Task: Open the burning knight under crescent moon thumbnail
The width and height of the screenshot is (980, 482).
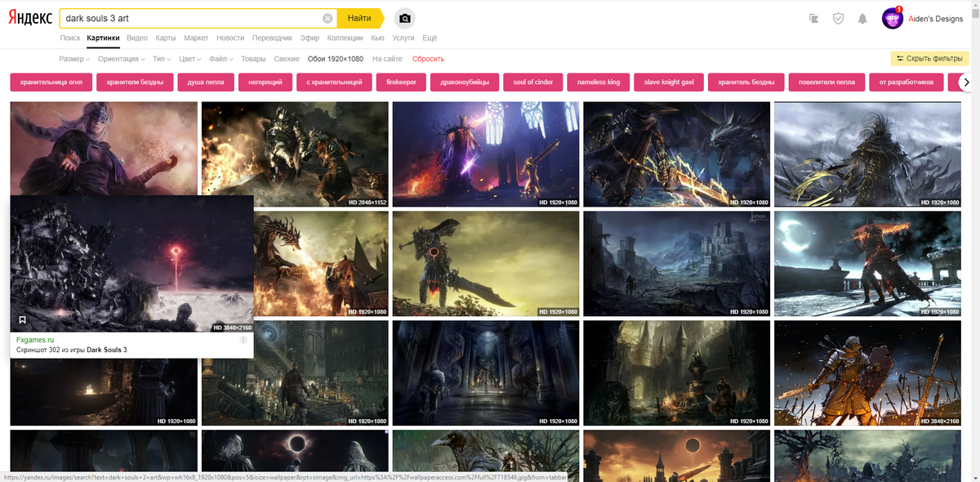Action: (867, 264)
